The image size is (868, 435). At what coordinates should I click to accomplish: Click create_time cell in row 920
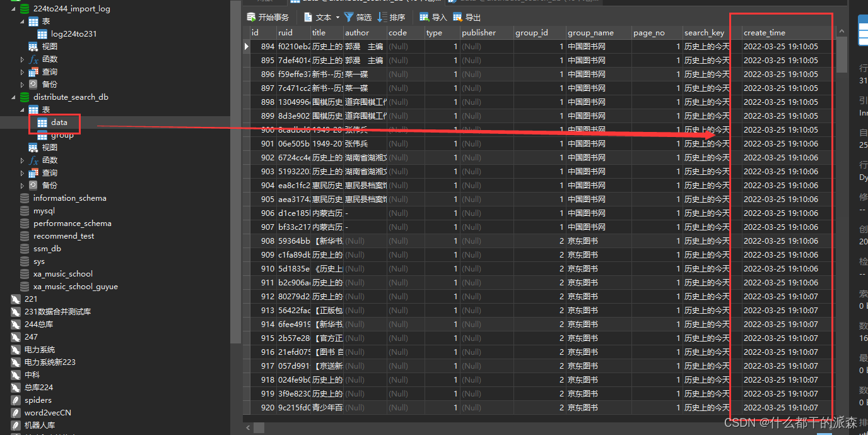point(788,408)
